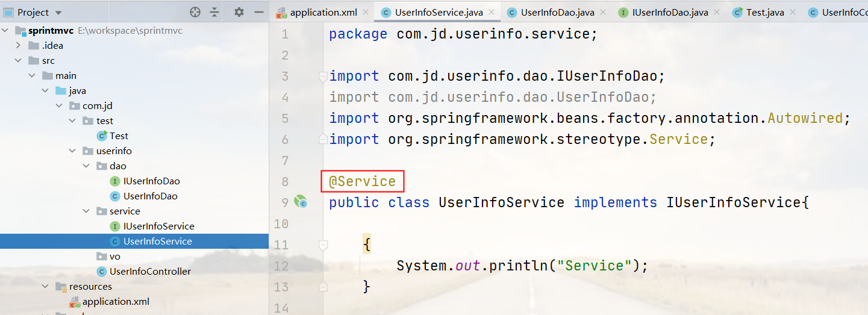Image resolution: width=868 pixels, height=315 pixels.
Task: Click the project path E:\workspace\sprintmvc
Action: click(x=130, y=31)
